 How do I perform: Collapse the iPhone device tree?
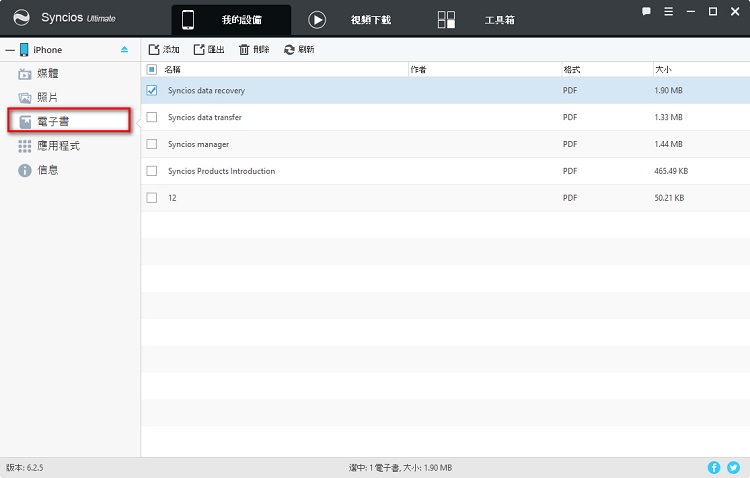click(10, 50)
